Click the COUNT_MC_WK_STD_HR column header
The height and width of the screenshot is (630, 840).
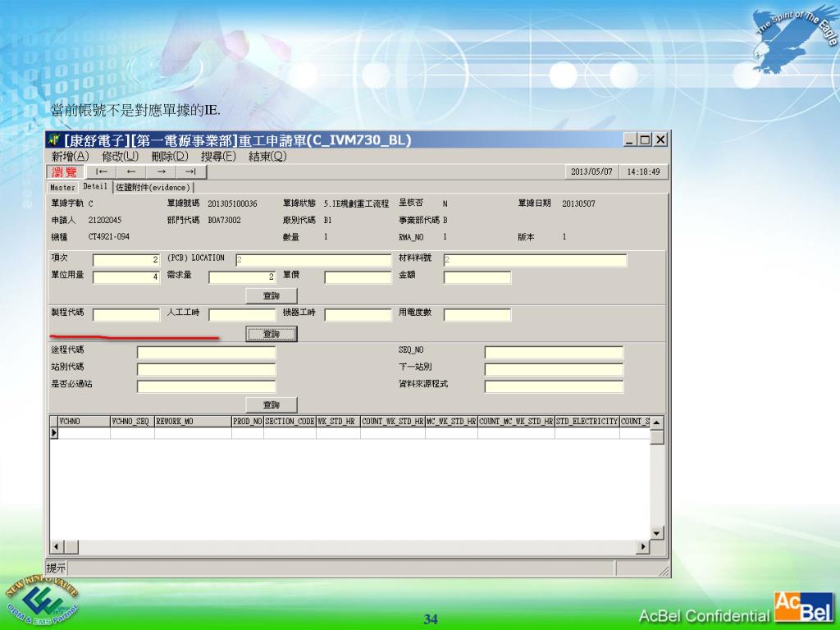tap(517, 422)
